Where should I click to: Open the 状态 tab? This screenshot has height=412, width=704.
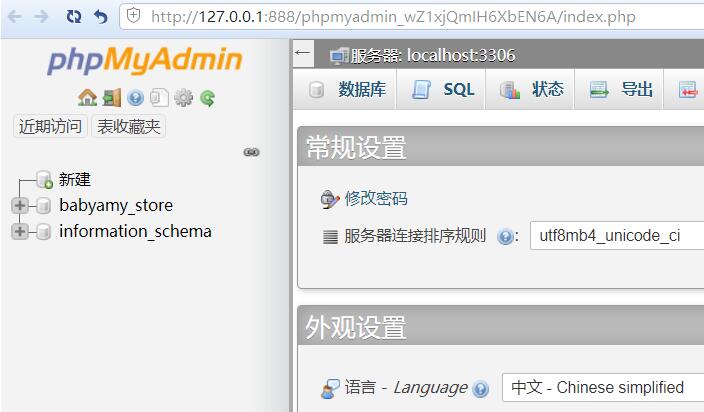(x=530, y=89)
